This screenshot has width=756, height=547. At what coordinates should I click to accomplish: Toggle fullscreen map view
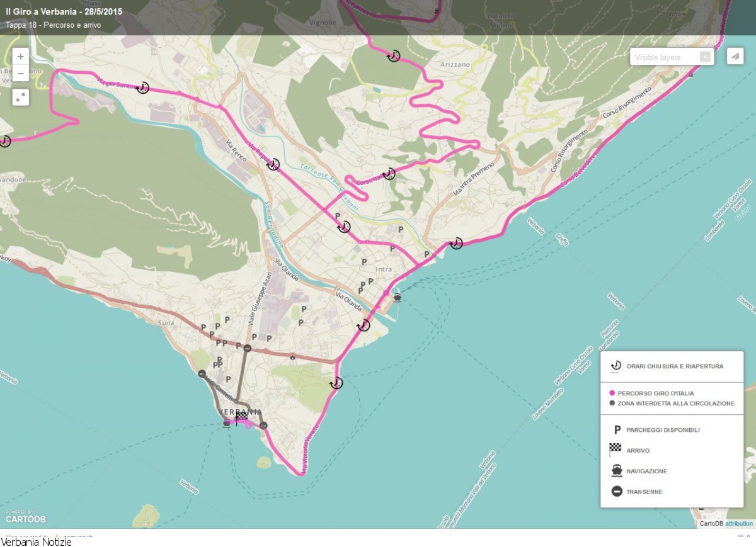(21, 97)
